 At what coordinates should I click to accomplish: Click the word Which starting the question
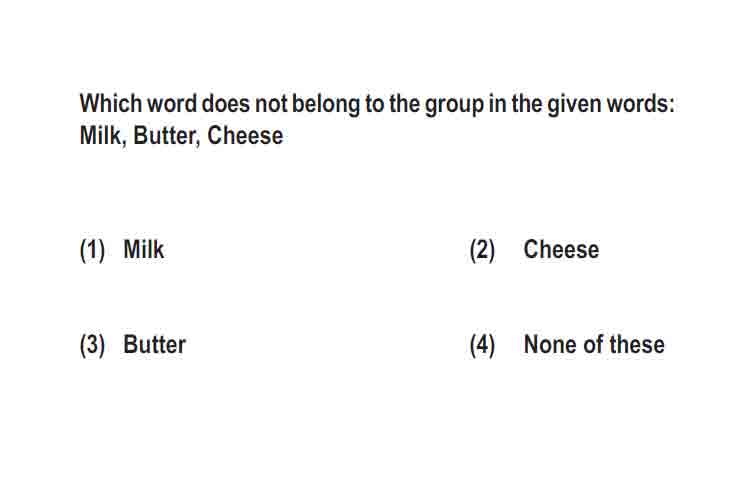111,103
